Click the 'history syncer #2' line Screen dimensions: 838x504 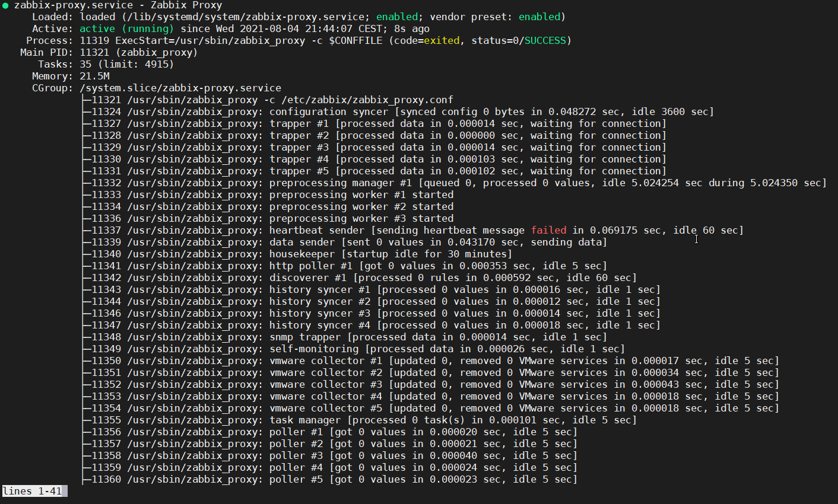(x=372, y=302)
